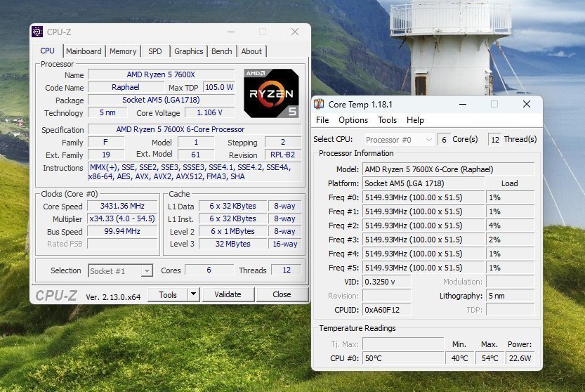Click the Freq #2 value in Core Temp
Screen dimensions: 585x392
[x=423, y=226]
